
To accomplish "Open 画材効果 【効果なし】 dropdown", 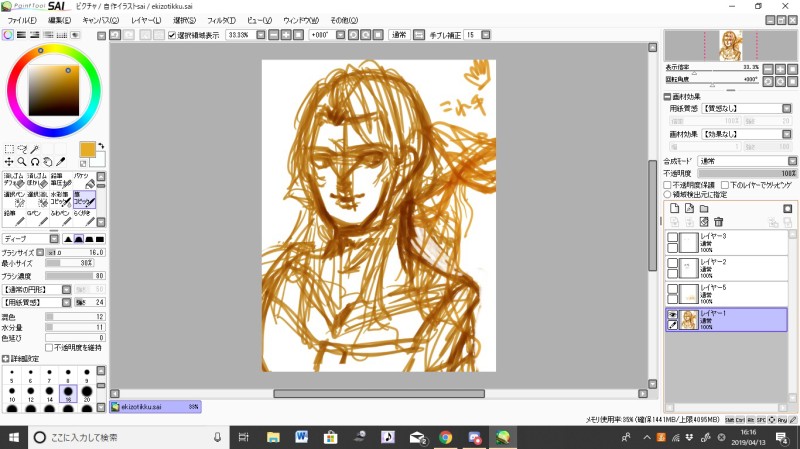I will [787, 134].
